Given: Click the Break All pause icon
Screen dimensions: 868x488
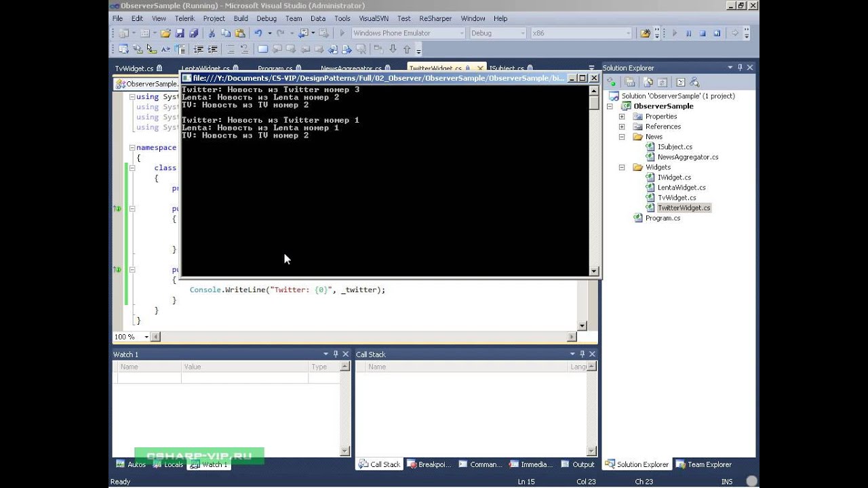Looking at the screenshot, I should click(688, 33).
